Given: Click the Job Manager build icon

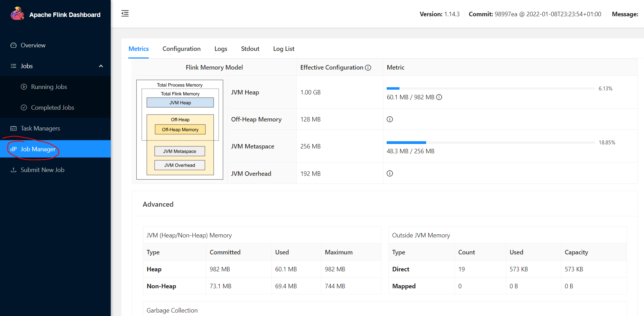Looking at the screenshot, I should coord(13,149).
